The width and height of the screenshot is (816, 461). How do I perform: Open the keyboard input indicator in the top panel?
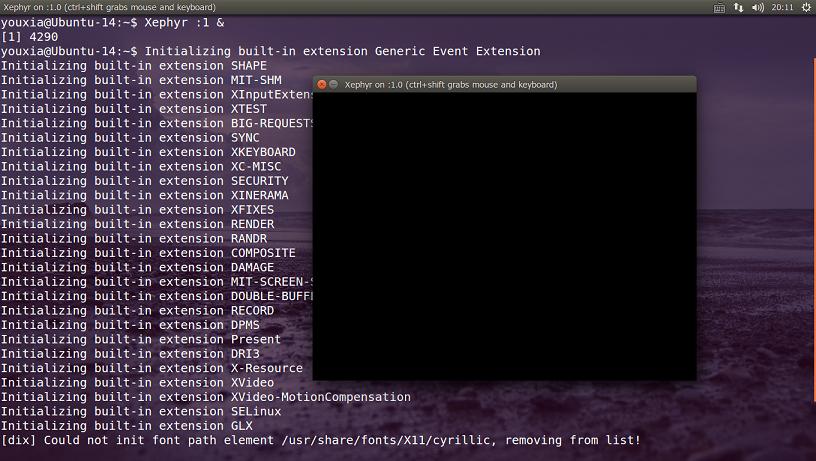tap(719, 7)
